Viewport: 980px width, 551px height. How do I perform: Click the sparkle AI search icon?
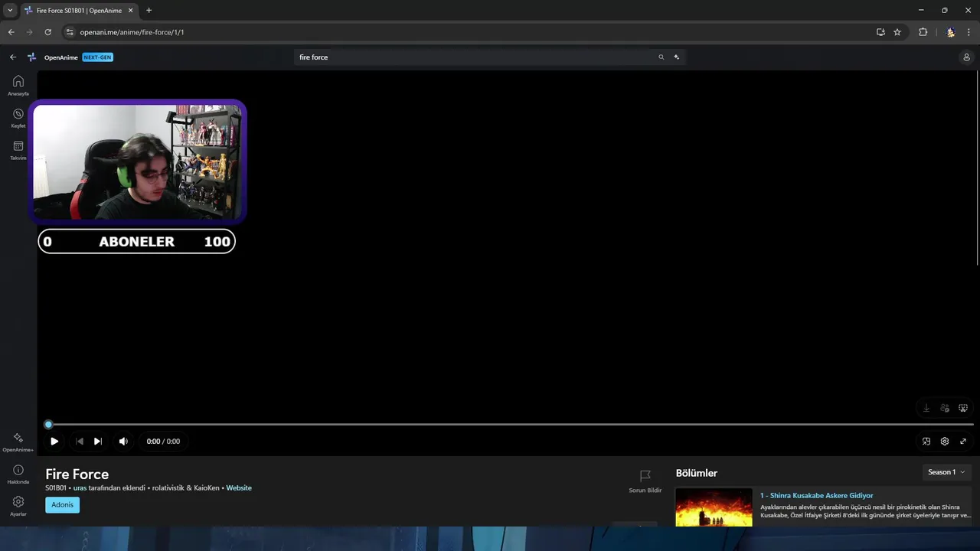click(x=677, y=57)
